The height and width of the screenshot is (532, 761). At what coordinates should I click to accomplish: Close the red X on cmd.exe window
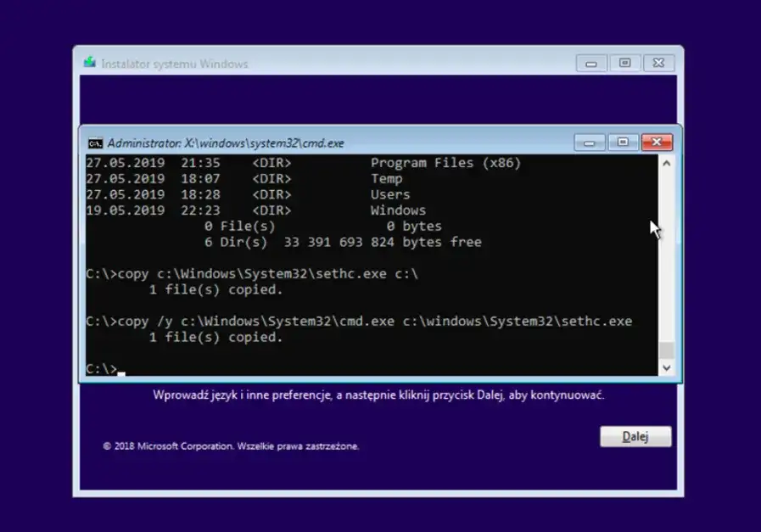657,143
